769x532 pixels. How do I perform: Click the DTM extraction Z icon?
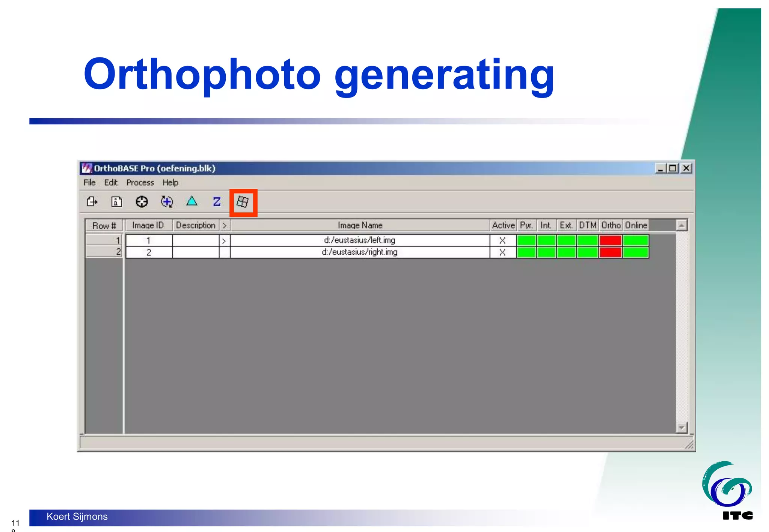point(217,202)
